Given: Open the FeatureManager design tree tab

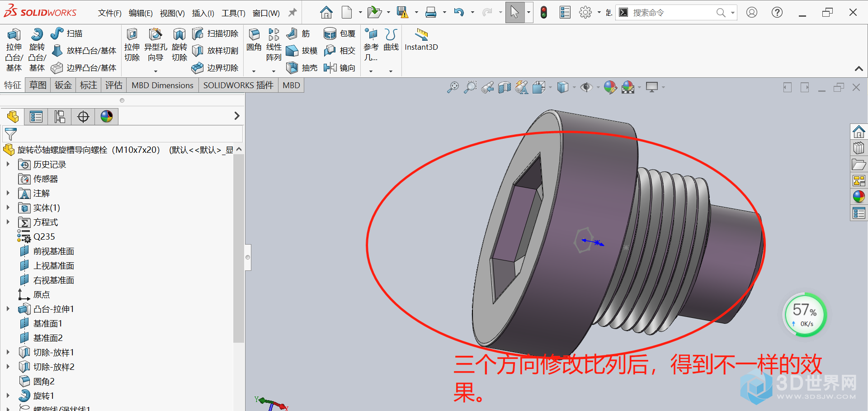Looking at the screenshot, I should tap(13, 117).
